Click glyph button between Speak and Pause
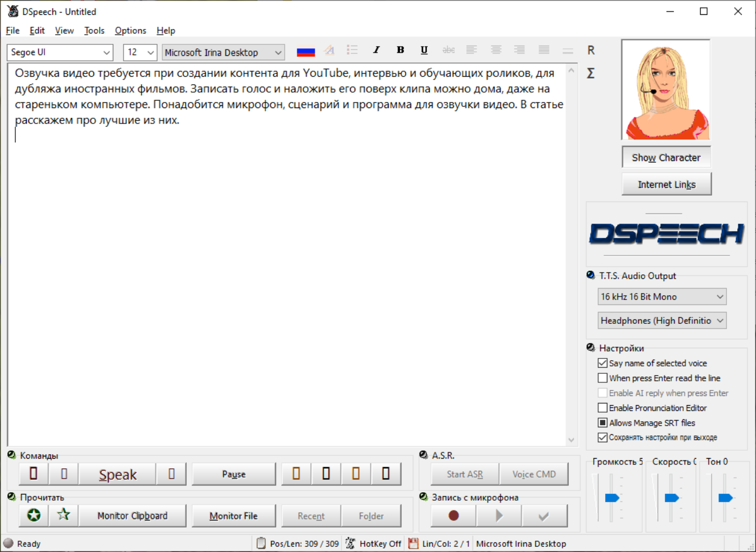 (171, 474)
